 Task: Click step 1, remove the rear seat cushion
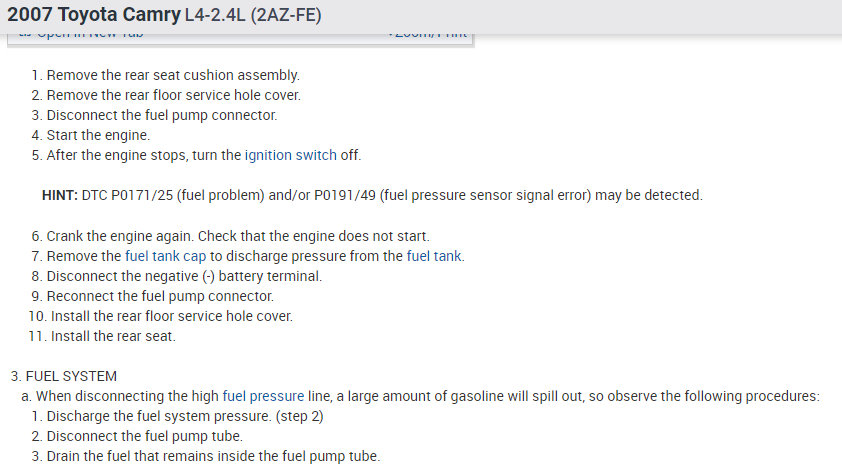(172, 75)
